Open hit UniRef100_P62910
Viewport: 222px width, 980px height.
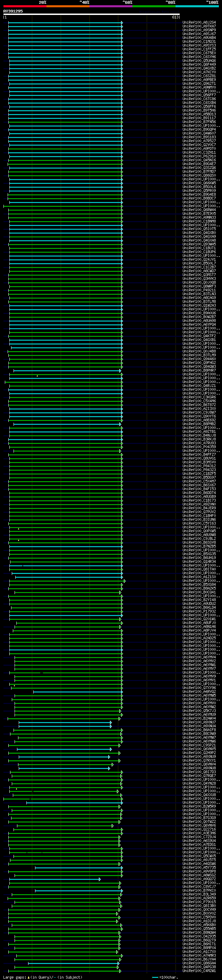[x=199, y=156]
